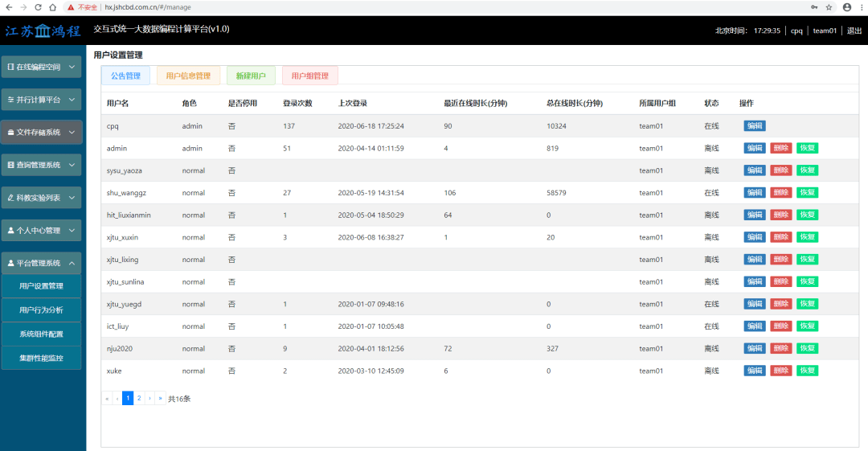The width and height of the screenshot is (868, 451).
Task: Open browser home page icon
Action: pyautogui.click(x=52, y=7)
